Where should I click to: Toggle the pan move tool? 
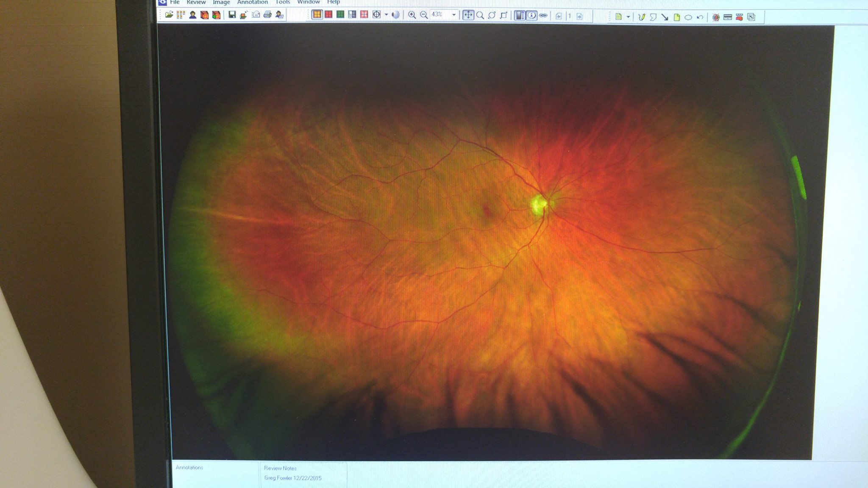(x=468, y=15)
